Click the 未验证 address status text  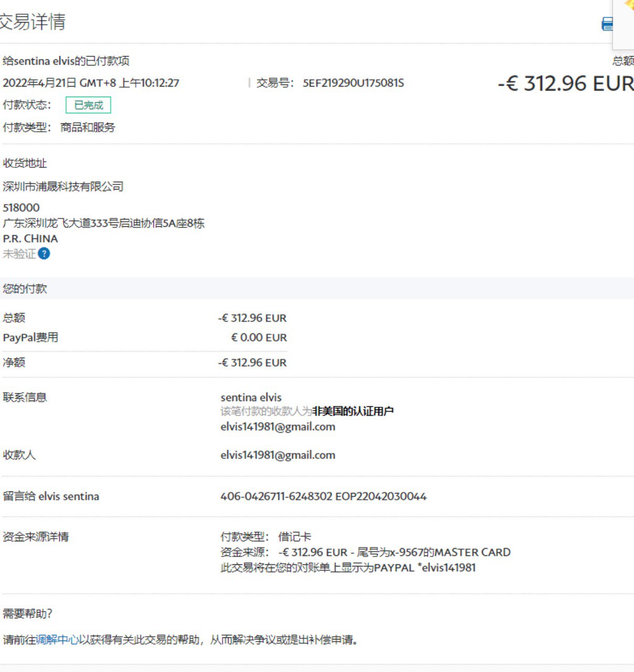pos(19,254)
